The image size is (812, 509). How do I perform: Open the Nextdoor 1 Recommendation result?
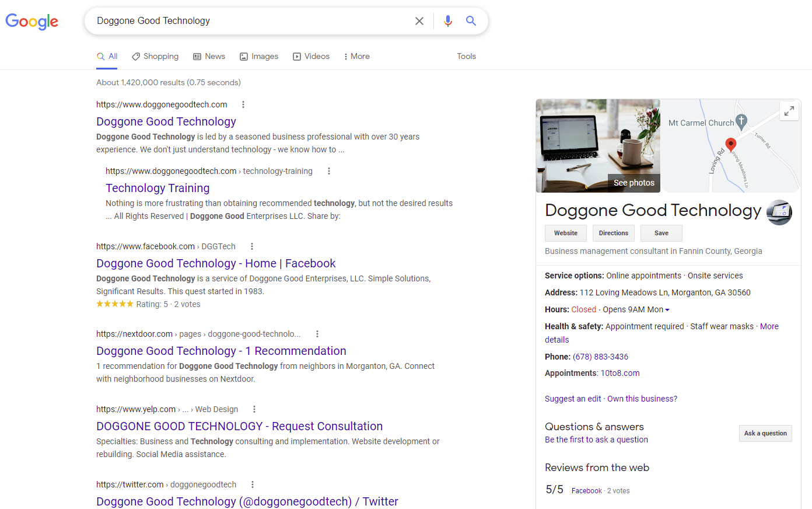tap(221, 351)
